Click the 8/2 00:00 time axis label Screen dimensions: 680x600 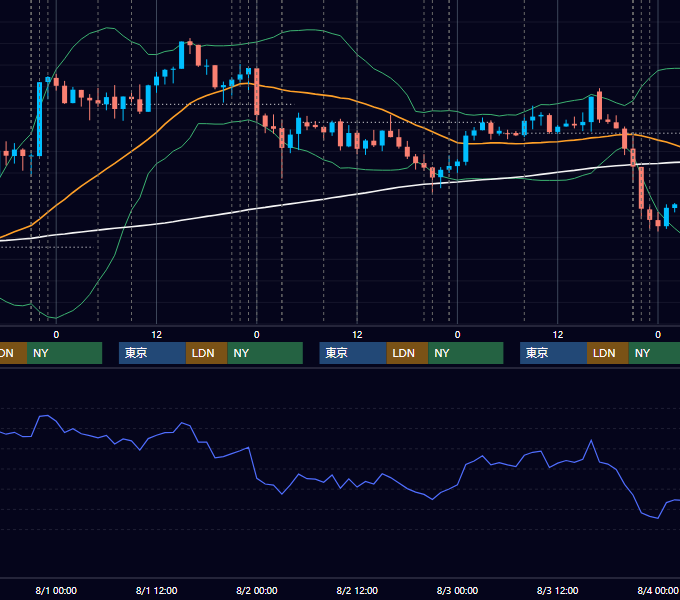(x=257, y=590)
